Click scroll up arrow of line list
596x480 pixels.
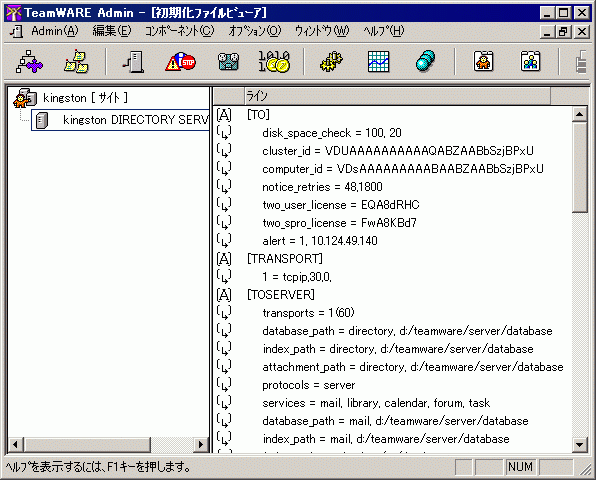coord(580,114)
